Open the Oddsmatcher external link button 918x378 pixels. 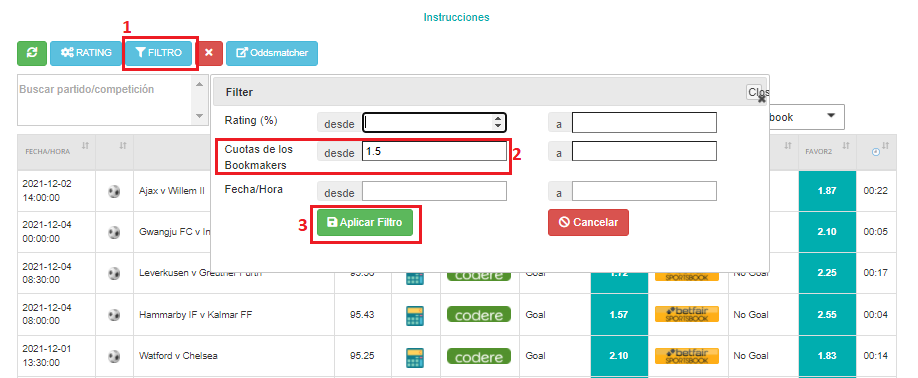click(272, 53)
